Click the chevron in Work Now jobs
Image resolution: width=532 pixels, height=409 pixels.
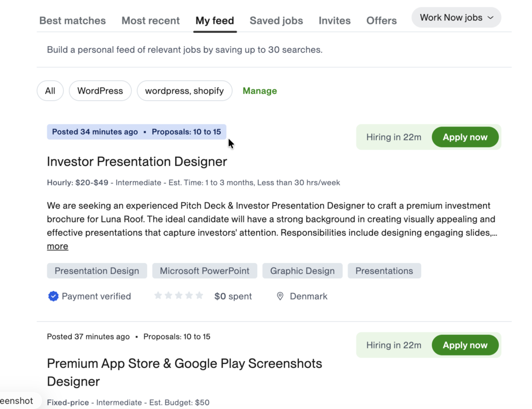(490, 18)
